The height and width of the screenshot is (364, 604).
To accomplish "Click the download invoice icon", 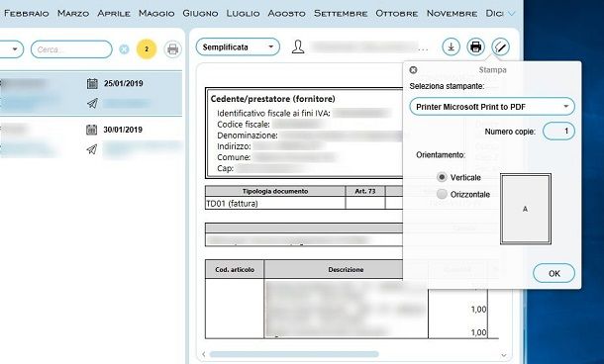I will tap(452, 46).
